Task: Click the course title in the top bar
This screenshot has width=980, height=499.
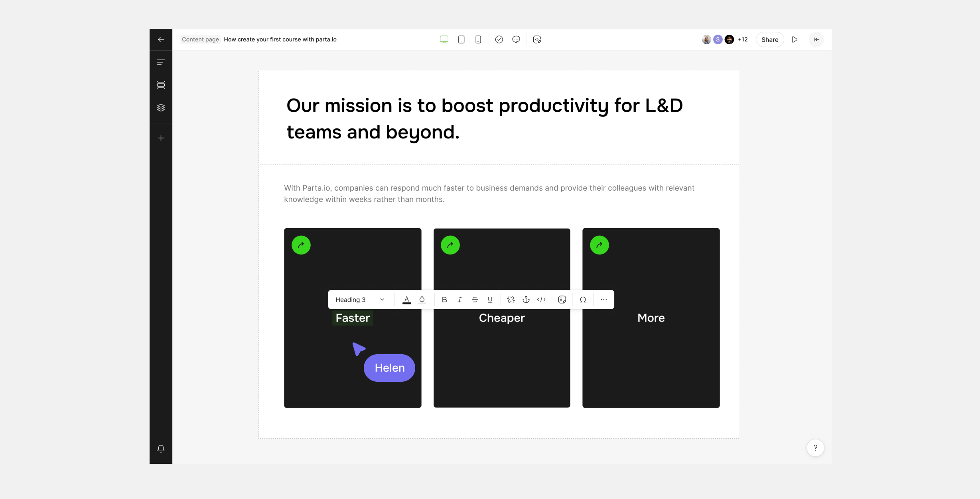Action: coord(280,39)
